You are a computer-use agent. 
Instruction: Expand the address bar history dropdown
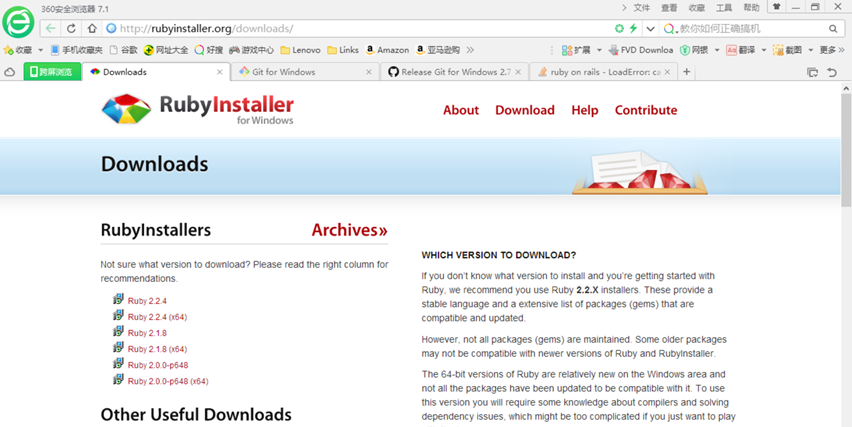pyautogui.click(x=650, y=29)
